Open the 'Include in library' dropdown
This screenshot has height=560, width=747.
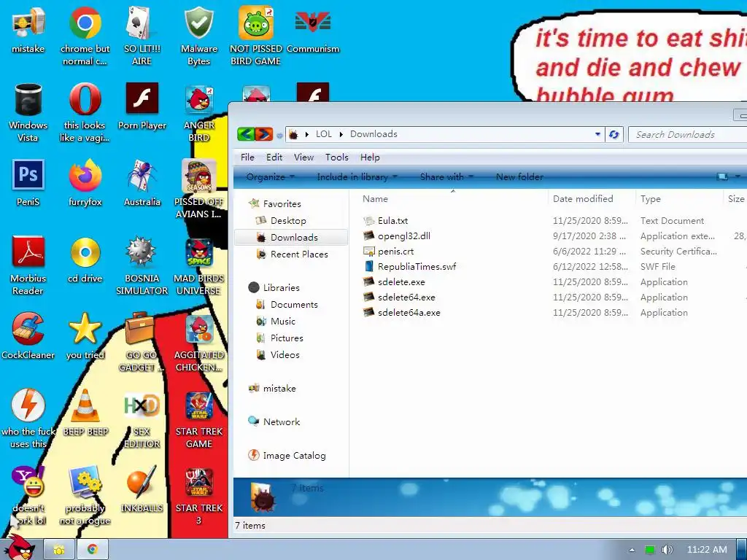[x=357, y=176]
